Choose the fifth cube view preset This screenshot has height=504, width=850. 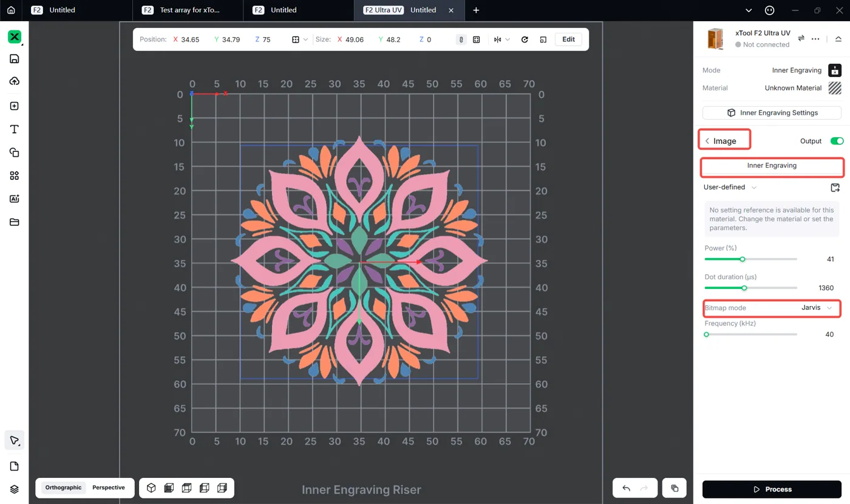click(x=222, y=488)
